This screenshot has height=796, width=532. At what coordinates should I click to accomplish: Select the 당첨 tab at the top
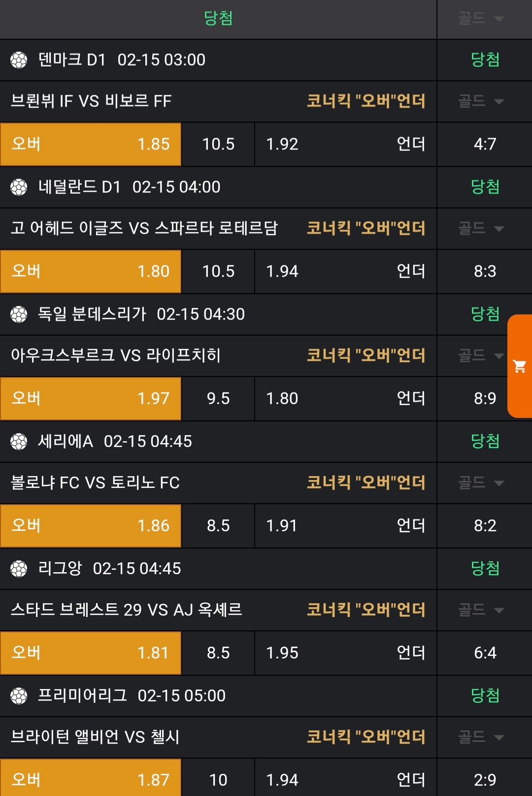click(x=218, y=19)
